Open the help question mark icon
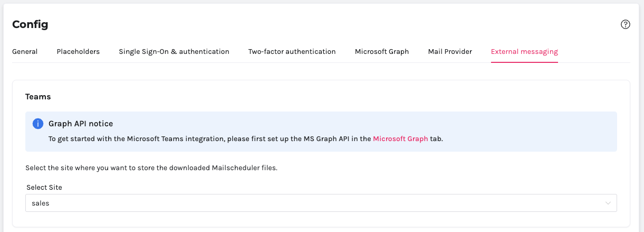This screenshot has height=232, width=644. 626,24
